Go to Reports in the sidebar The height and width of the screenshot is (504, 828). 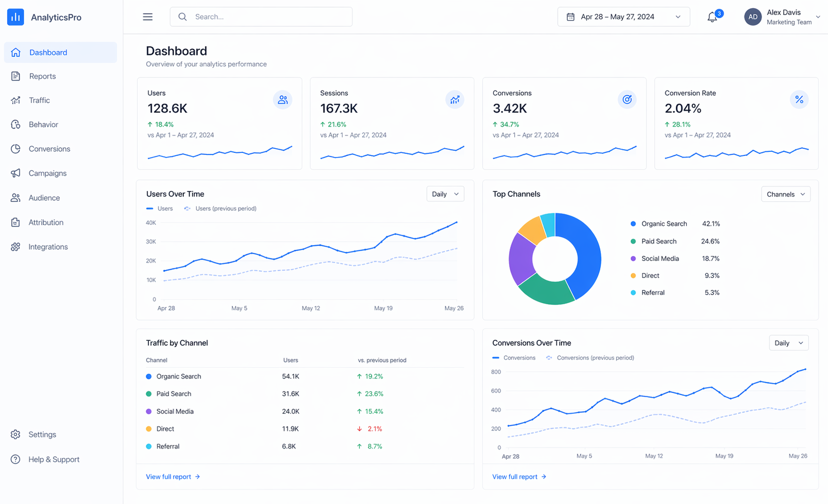coord(42,76)
